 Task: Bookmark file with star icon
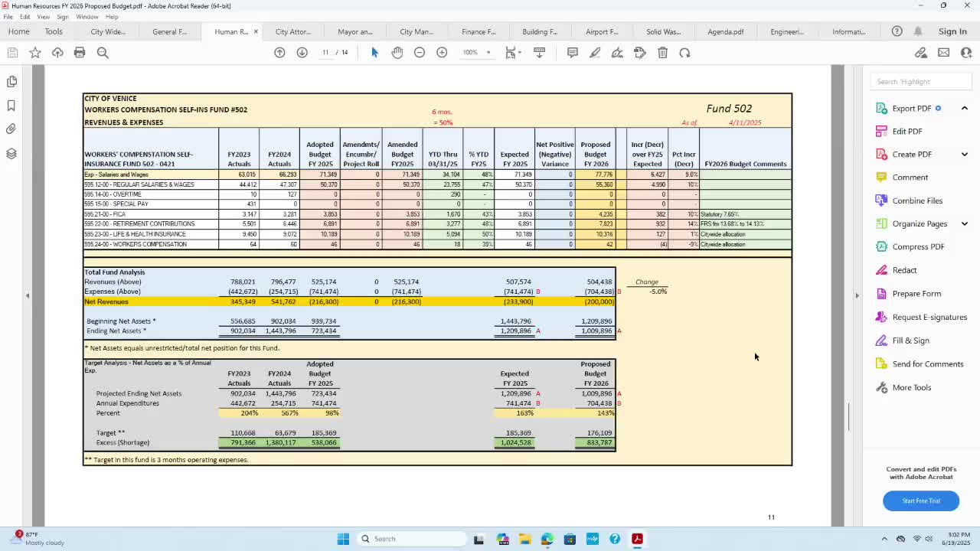pos(35,52)
